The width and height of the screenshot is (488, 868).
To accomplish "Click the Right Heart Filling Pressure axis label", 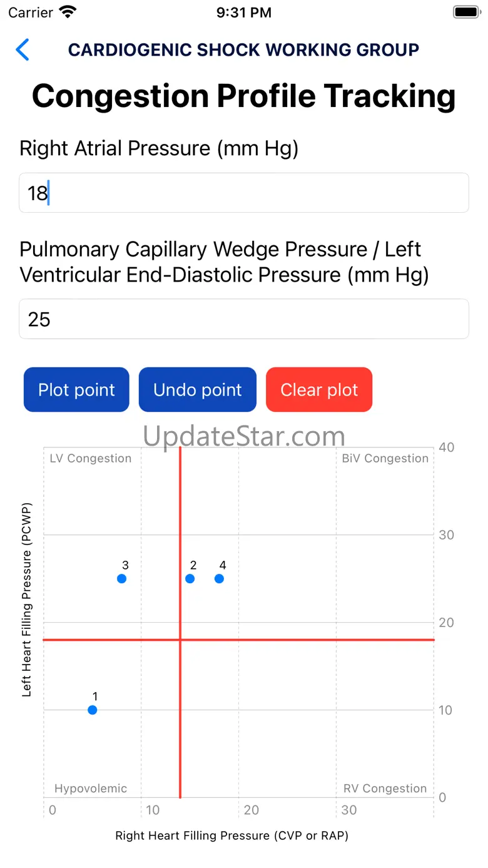I will click(232, 835).
